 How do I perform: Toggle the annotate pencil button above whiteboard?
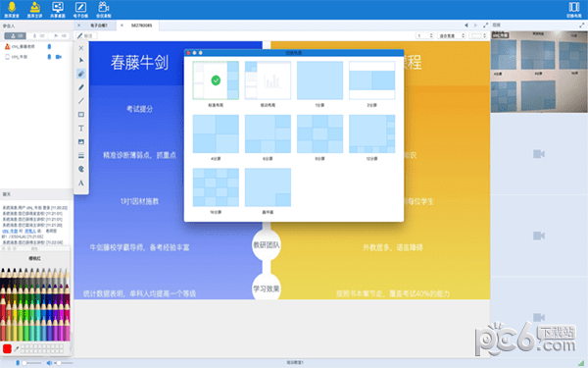pyautogui.click(x=86, y=35)
